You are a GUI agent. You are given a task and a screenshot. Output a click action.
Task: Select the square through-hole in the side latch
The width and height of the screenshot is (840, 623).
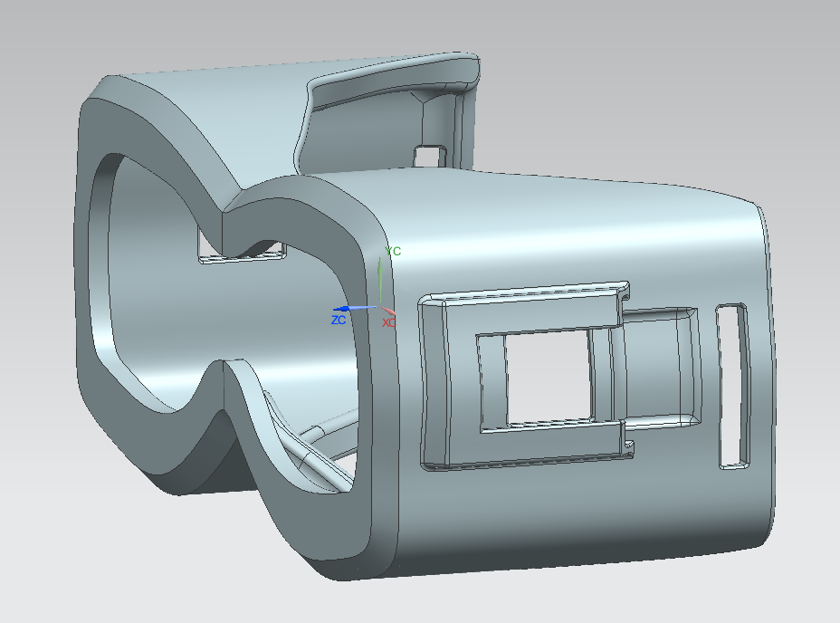[x=548, y=377]
